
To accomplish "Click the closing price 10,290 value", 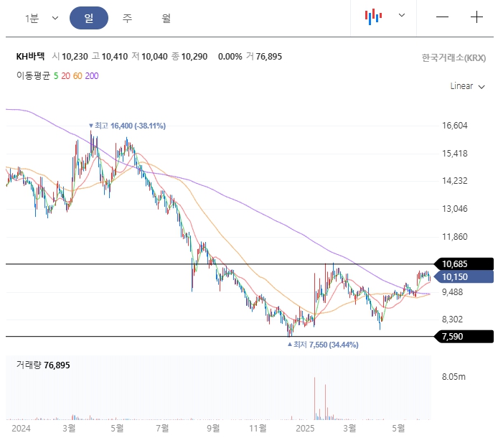I will coord(194,57).
